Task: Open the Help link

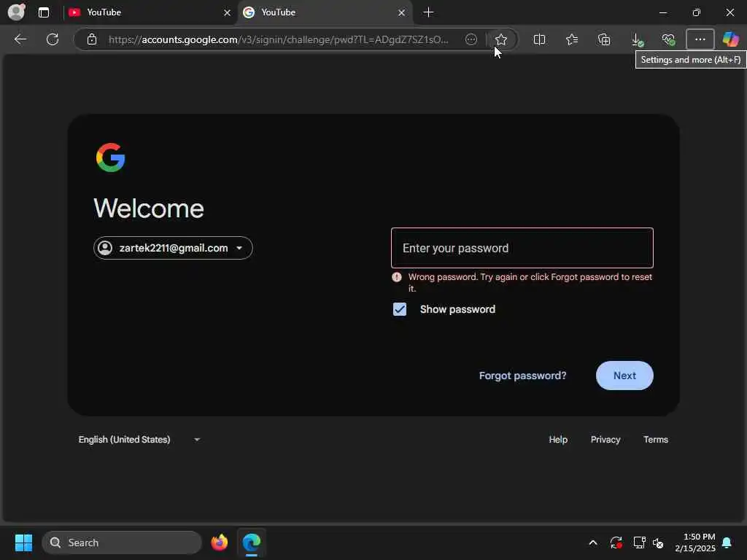Action: point(558,440)
